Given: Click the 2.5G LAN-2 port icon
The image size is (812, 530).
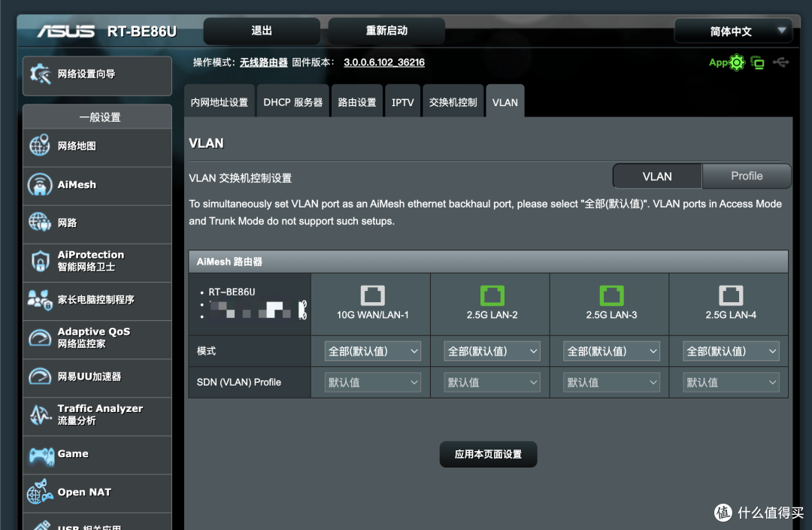Looking at the screenshot, I should click(x=492, y=295).
